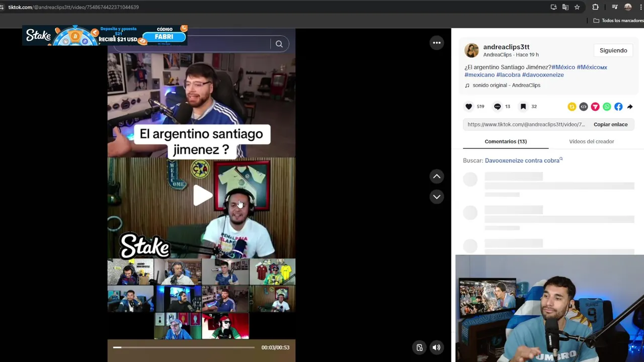Save video with bookmark icon
Viewport: 644px width, 362px height.
(523, 107)
